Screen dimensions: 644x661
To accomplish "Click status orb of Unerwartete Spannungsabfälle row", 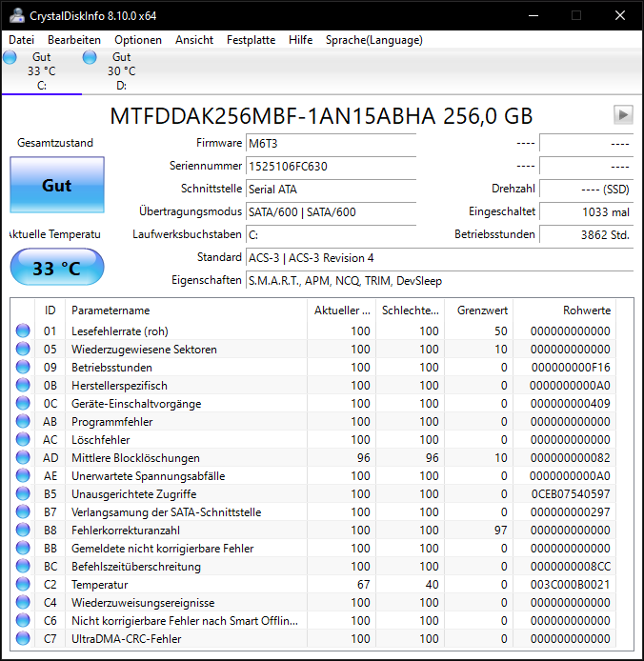I will (x=23, y=476).
